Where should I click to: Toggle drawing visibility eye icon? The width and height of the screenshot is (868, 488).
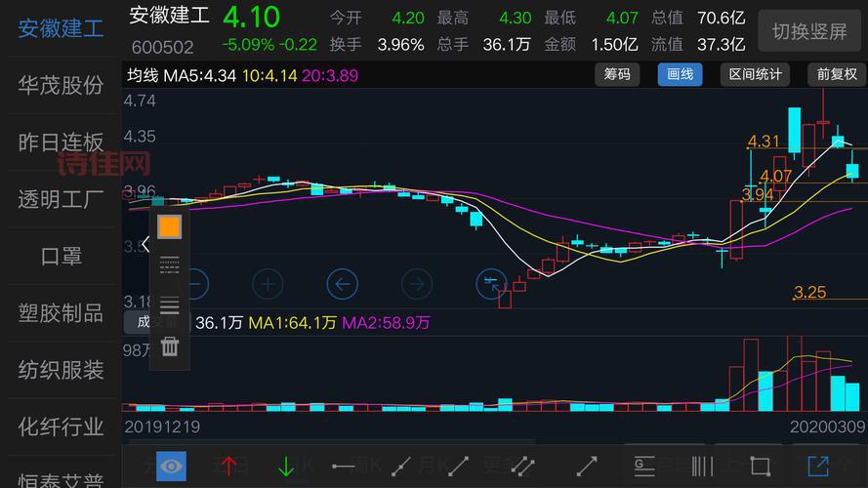click(x=171, y=467)
